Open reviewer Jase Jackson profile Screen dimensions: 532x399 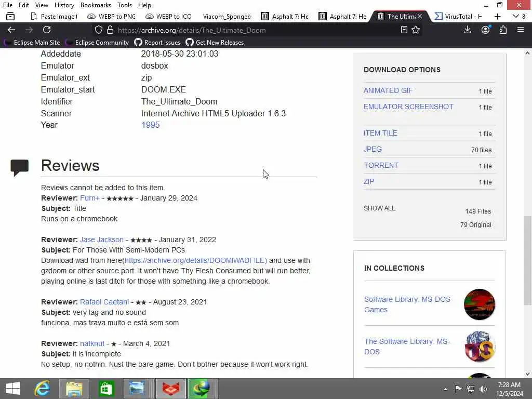[102, 240]
